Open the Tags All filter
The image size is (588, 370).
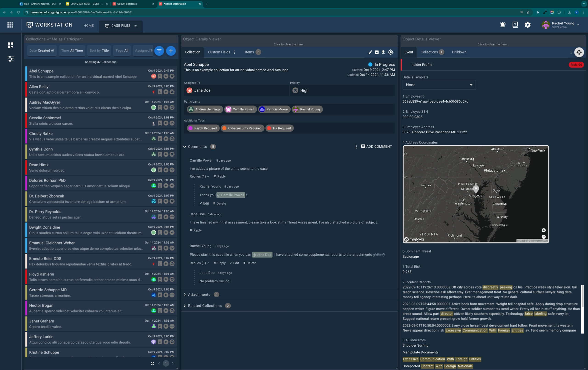click(x=122, y=50)
